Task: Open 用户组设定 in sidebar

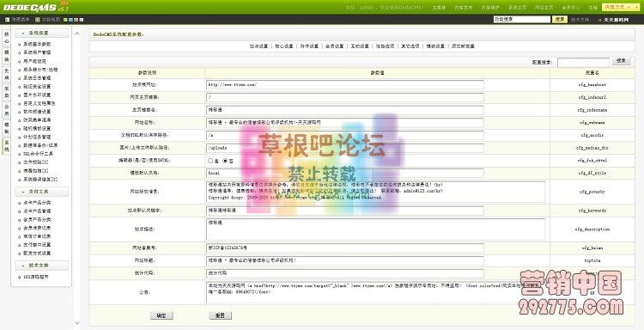Action: pyautogui.click(x=34, y=61)
